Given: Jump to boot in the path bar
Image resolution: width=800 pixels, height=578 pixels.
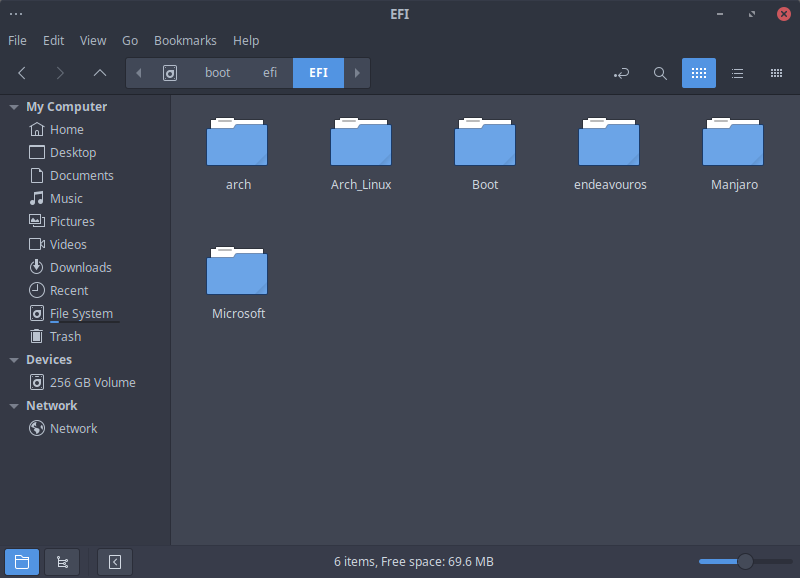Looking at the screenshot, I should pyautogui.click(x=217, y=73).
